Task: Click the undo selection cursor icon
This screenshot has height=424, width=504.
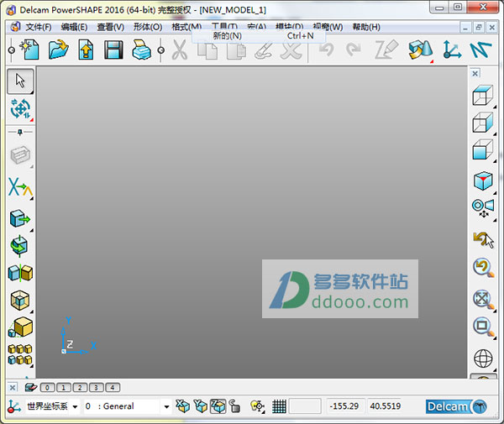Action: click(483, 239)
